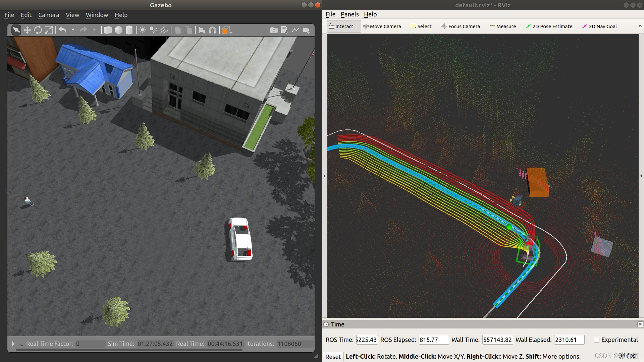Image resolution: width=644 pixels, height=362 pixels.
Task: Insert a cylinder shape
Action: point(129,30)
